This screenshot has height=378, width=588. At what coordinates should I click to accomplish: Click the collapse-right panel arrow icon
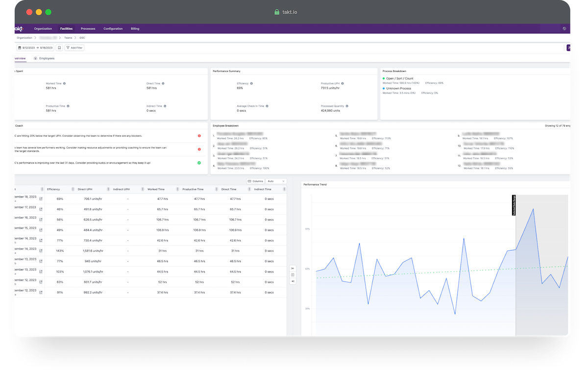pyautogui.click(x=293, y=281)
